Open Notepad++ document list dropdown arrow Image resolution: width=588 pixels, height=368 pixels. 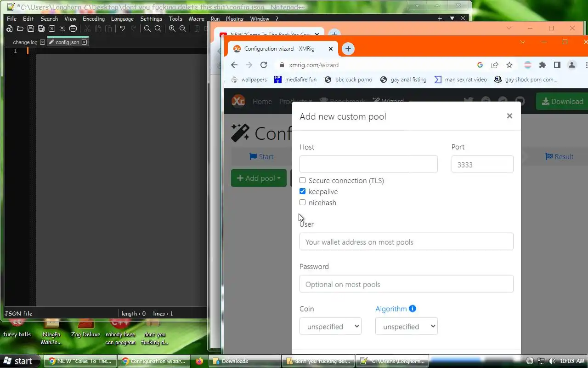(452, 18)
